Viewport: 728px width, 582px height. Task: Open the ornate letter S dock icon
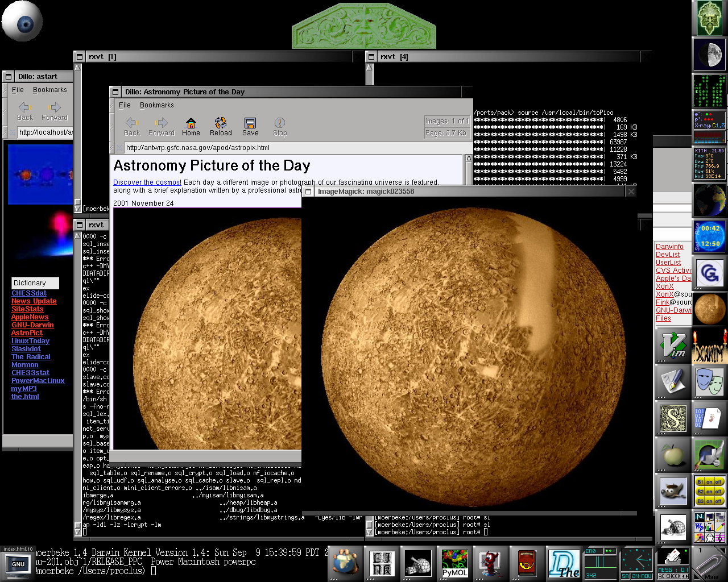pos(673,418)
